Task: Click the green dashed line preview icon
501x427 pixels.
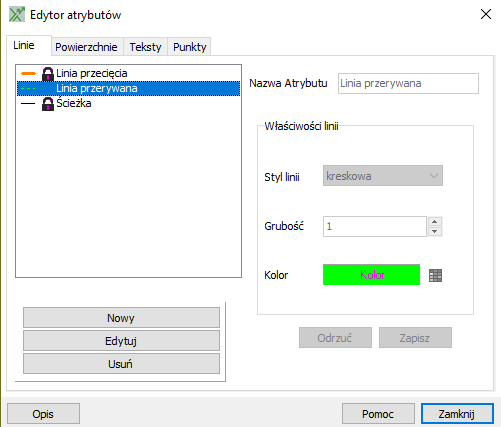Action: point(28,89)
